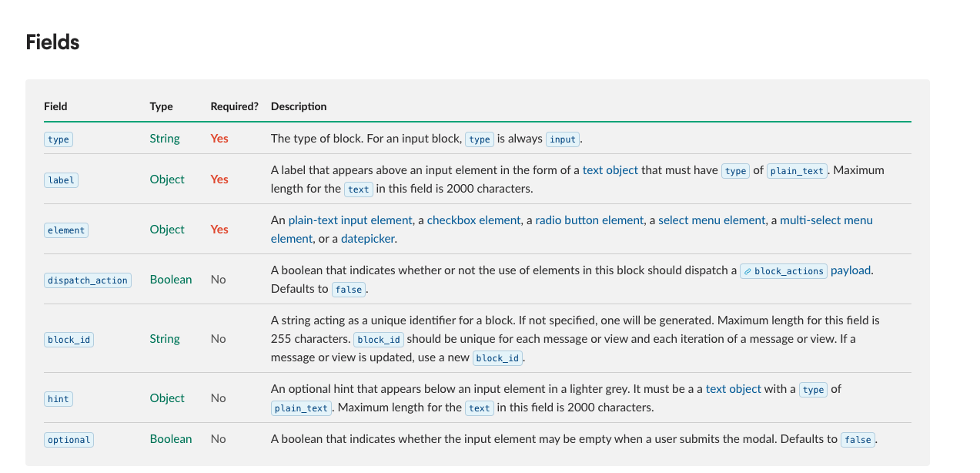Click the Field column header
The height and width of the screenshot is (473, 980).
coord(55,106)
